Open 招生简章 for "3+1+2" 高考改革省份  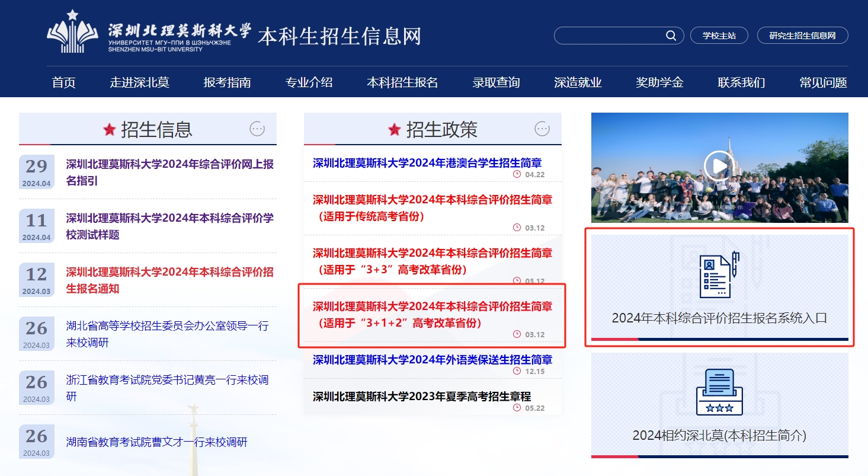[433, 315]
